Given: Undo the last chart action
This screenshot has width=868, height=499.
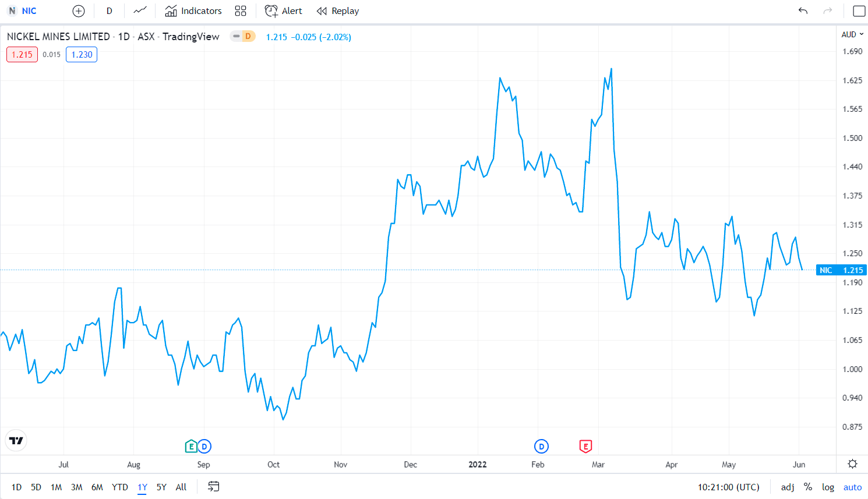Looking at the screenshot, I should pyautogui.click(x=803, y=11).
